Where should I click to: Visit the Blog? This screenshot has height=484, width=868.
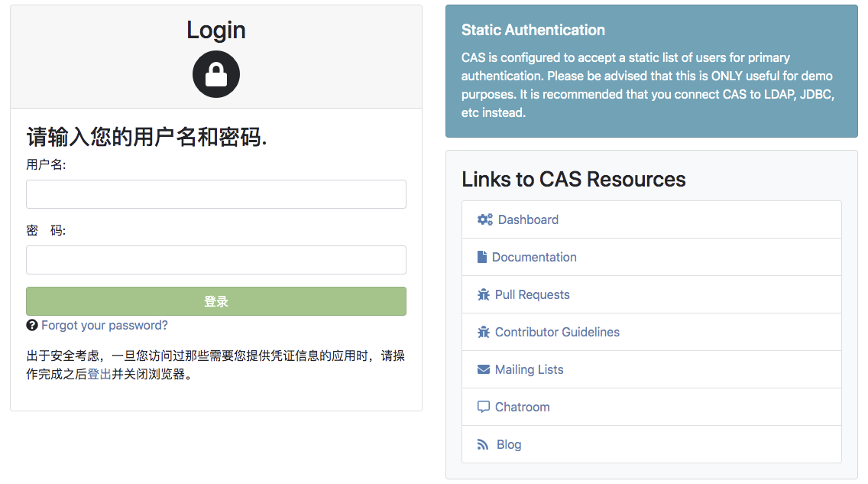[x=510, y=444]
